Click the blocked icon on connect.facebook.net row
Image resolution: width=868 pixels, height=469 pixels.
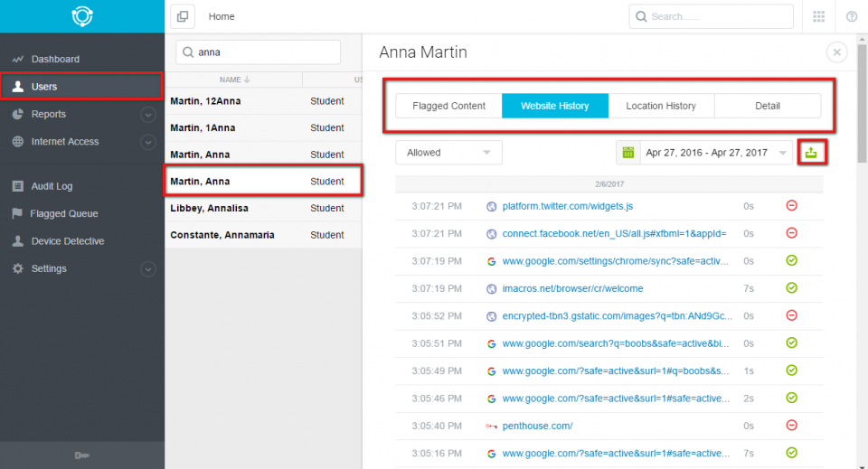point(792,233)
